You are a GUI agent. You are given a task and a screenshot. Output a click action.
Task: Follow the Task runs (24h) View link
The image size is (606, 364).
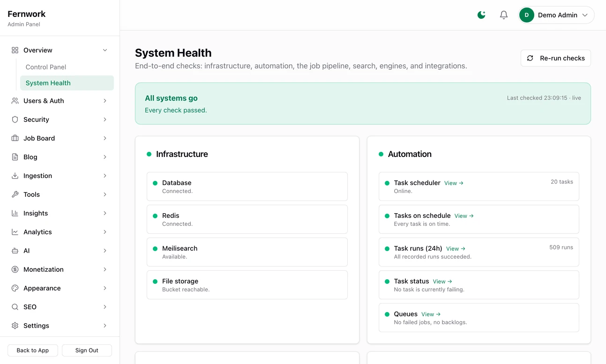click(x=456, y=249)
